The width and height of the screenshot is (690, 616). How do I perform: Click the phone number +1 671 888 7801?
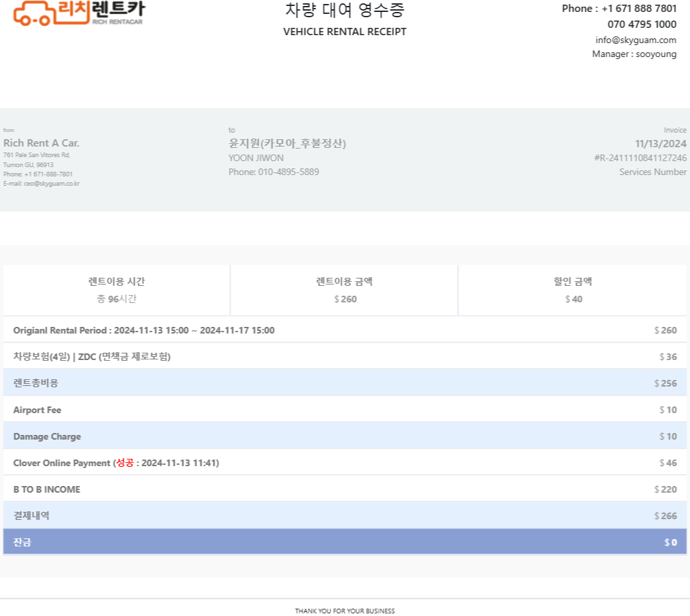coord(639,9)
